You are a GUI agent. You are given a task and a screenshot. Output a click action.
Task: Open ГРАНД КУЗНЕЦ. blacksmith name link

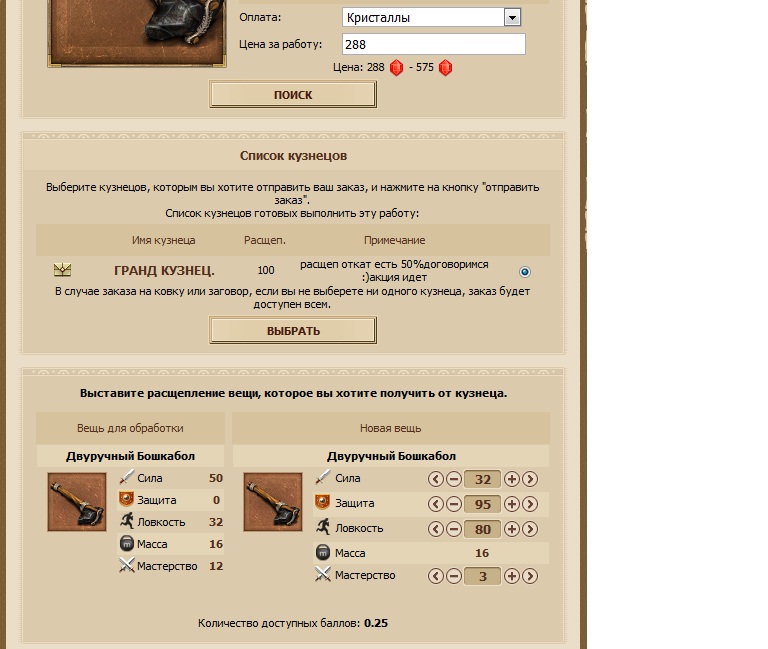click(164, 270)
